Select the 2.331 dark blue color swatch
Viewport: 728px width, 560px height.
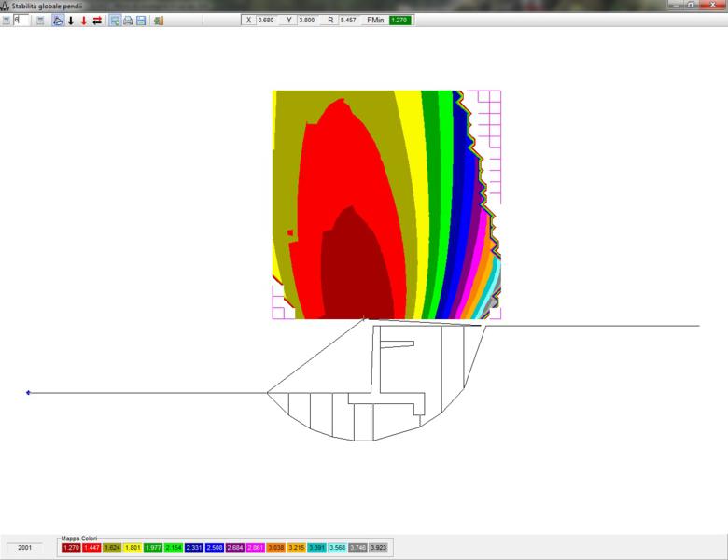tap(194, 548)
